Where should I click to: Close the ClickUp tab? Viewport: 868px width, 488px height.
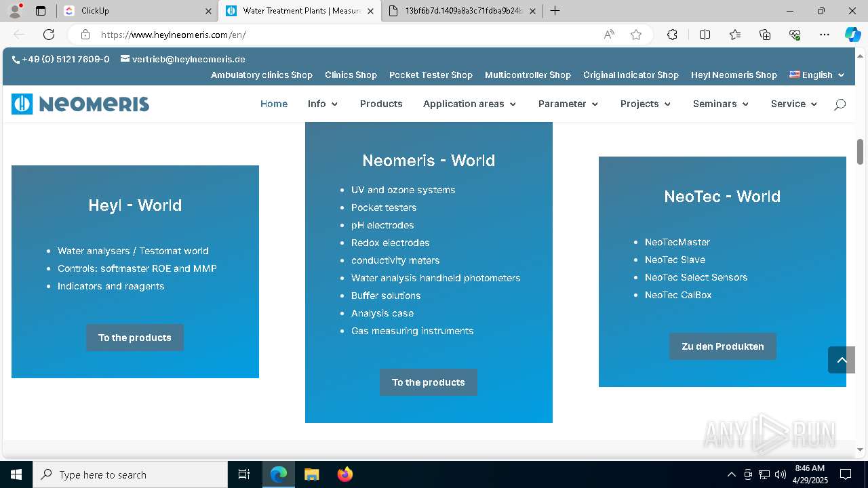(x=208, y=11)
